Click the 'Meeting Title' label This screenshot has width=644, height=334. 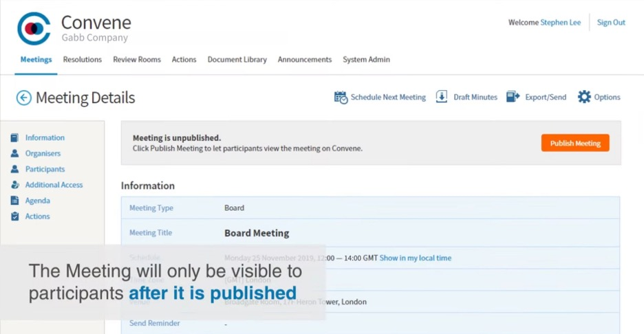pos(151,233)
